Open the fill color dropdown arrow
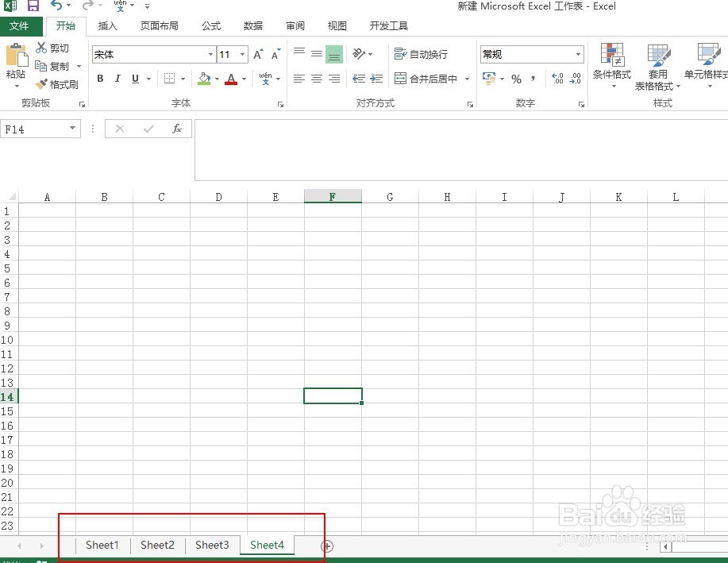728x563 pixels. pos(217,79)
